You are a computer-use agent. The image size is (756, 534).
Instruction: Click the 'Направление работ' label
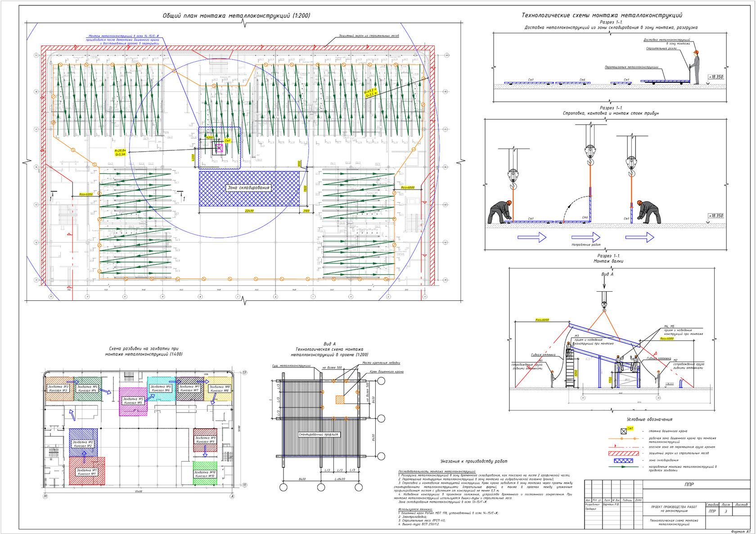point(586,245)
